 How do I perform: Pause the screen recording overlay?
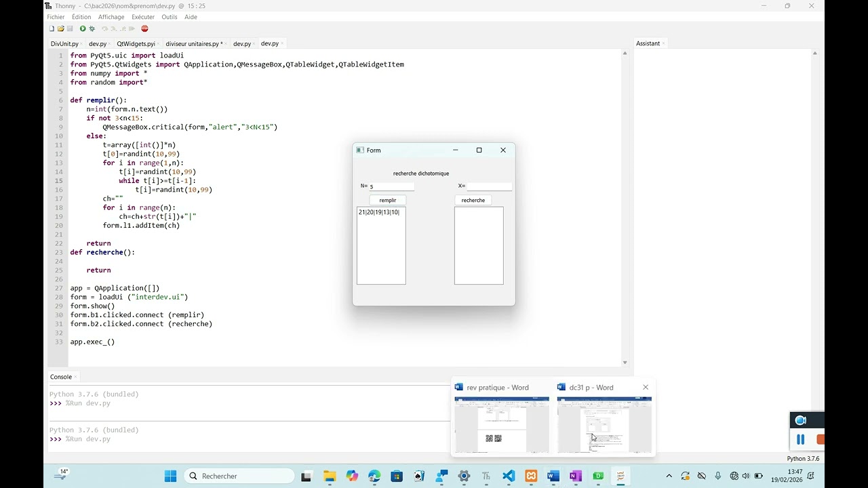click(800, 439)
